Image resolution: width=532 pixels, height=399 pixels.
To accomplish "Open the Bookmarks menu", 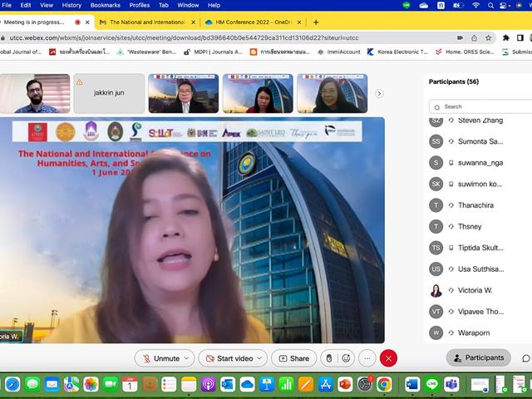I will point(106,5).
